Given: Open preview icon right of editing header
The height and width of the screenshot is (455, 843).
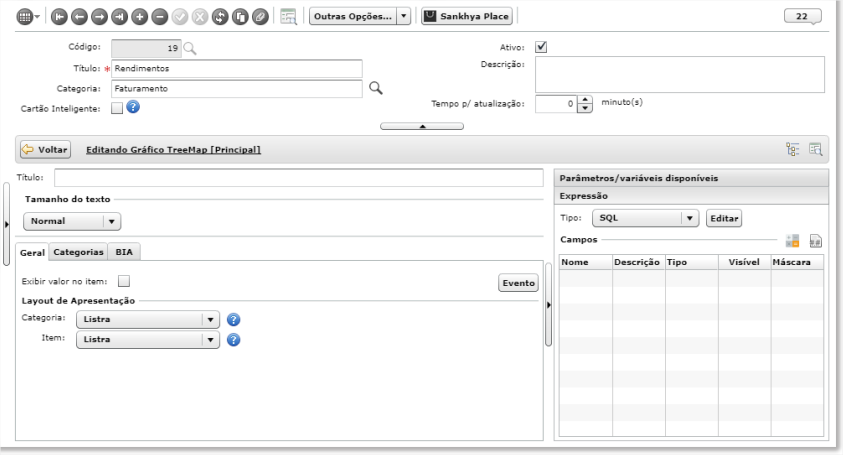Looking at the screenshot, I should (816, 150).
